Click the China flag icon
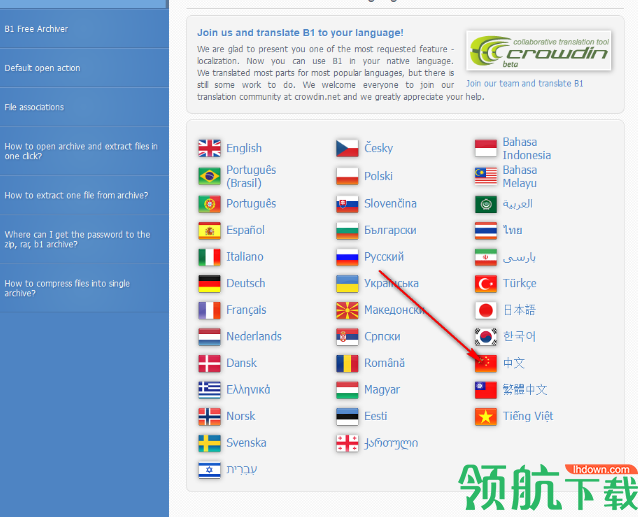 [x=485, y=363]
